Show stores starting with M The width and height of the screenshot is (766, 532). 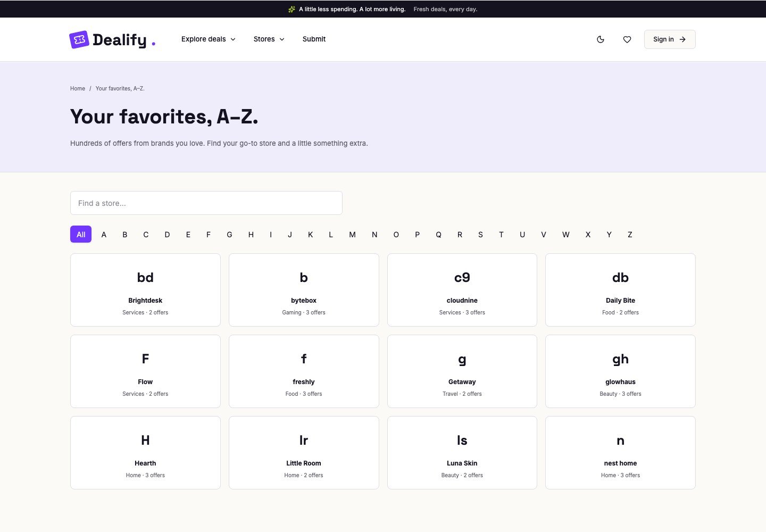(x=352, y=234)
